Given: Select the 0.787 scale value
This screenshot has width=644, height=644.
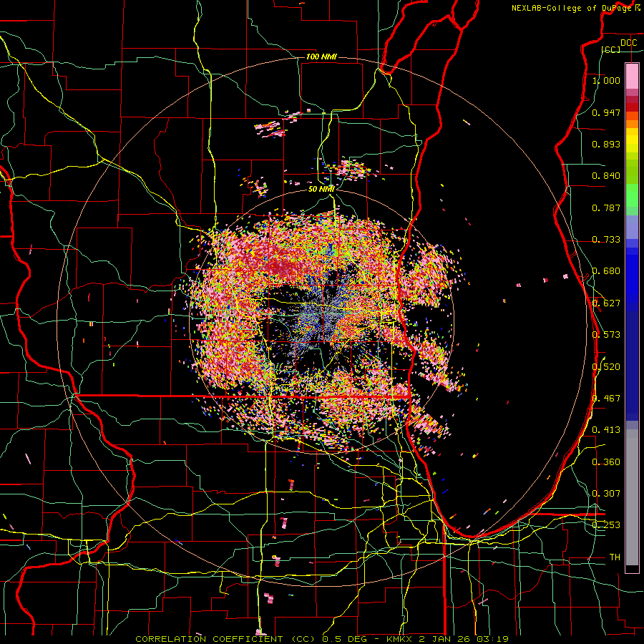Looking at the screenshot, I should [606, 208].
